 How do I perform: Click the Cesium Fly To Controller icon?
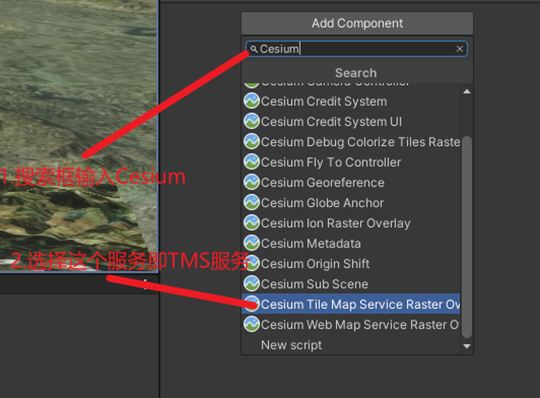pyautogui.click(x=251, y=162)
